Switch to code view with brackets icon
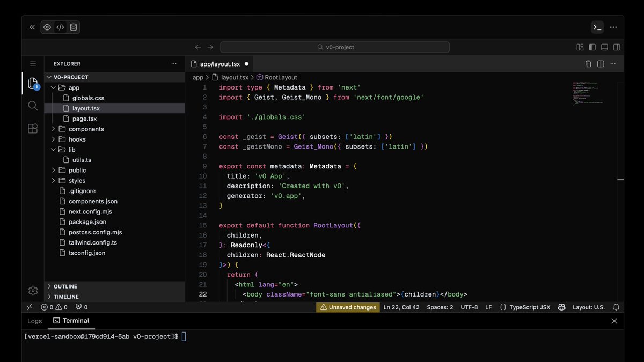The height and width of the screenshot is (362, 644). point(60,27)
